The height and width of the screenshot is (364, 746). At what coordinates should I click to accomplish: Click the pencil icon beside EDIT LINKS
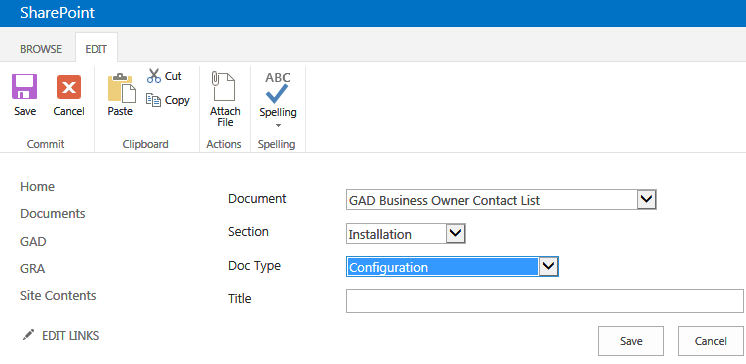[x=29, y=335]
